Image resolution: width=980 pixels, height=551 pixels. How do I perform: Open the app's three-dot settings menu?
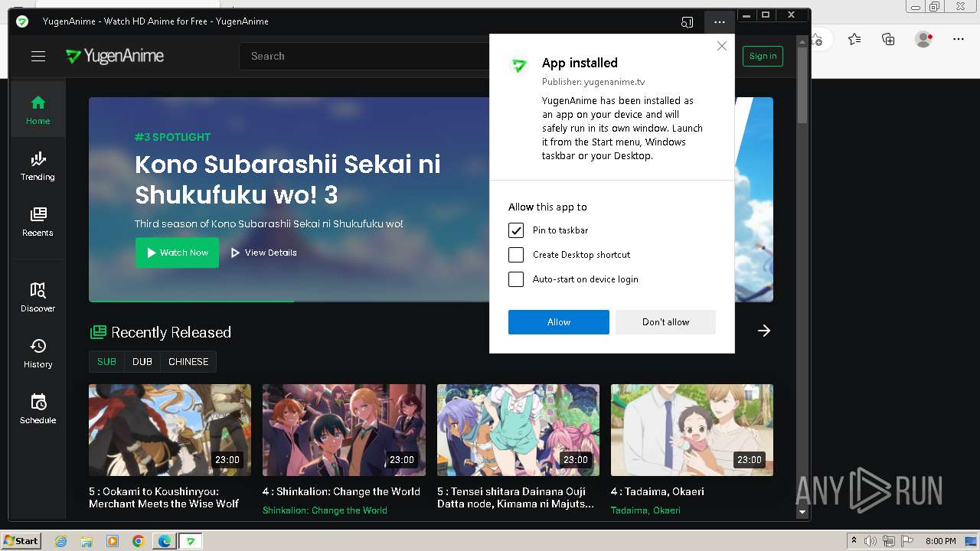tap(719, 21)
